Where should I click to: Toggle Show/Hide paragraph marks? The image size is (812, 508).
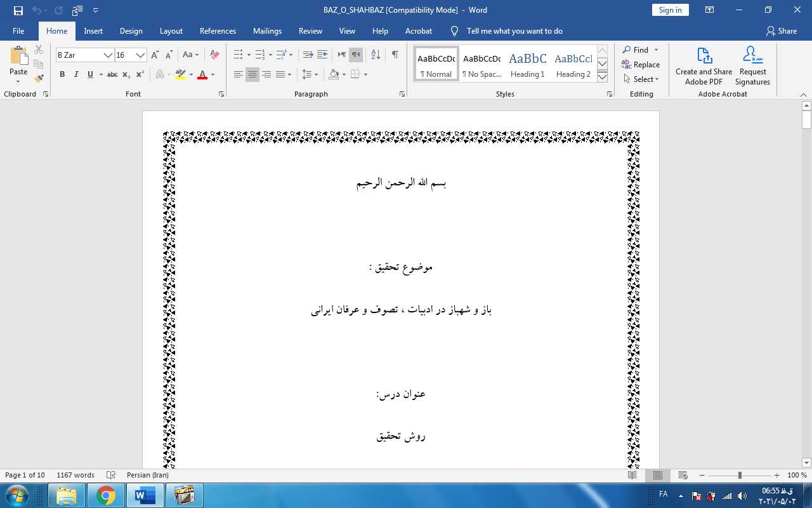395,55
